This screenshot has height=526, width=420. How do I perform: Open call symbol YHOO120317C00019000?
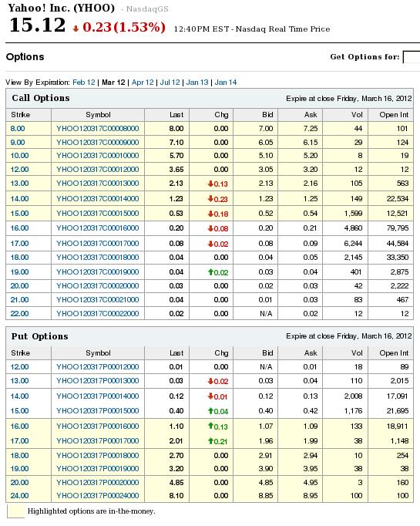[x=98, y=271]
